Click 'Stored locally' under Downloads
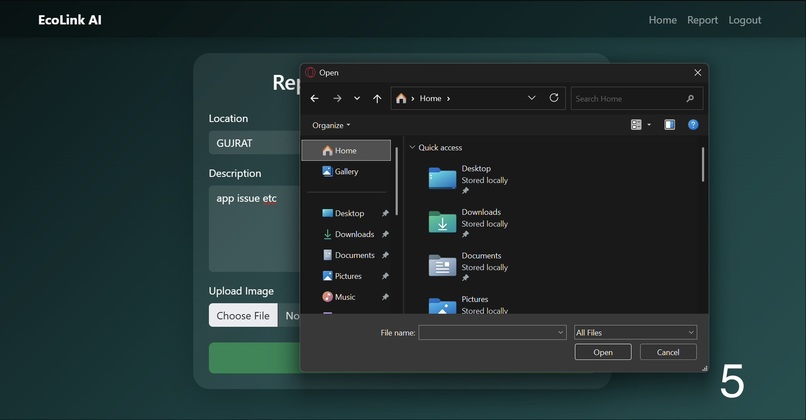Screen dimensions: 806x420 (x=484, y=224)
